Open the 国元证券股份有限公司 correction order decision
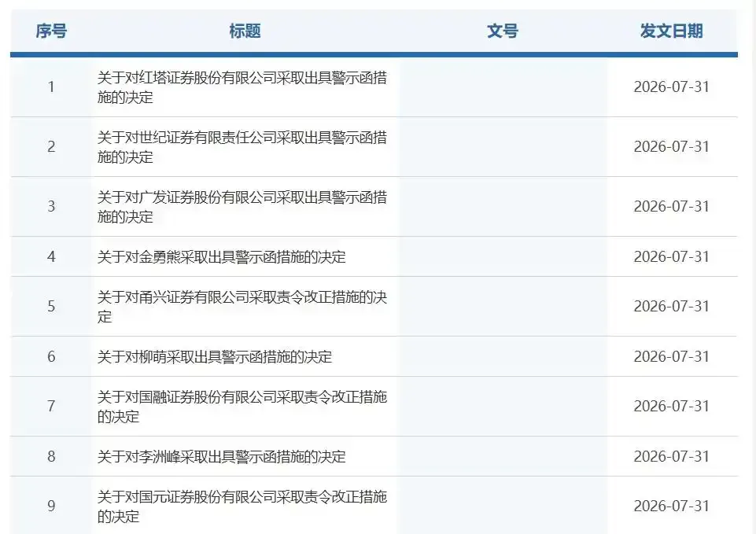The width and height of the screenshot is (756, 534). point(242,506)
